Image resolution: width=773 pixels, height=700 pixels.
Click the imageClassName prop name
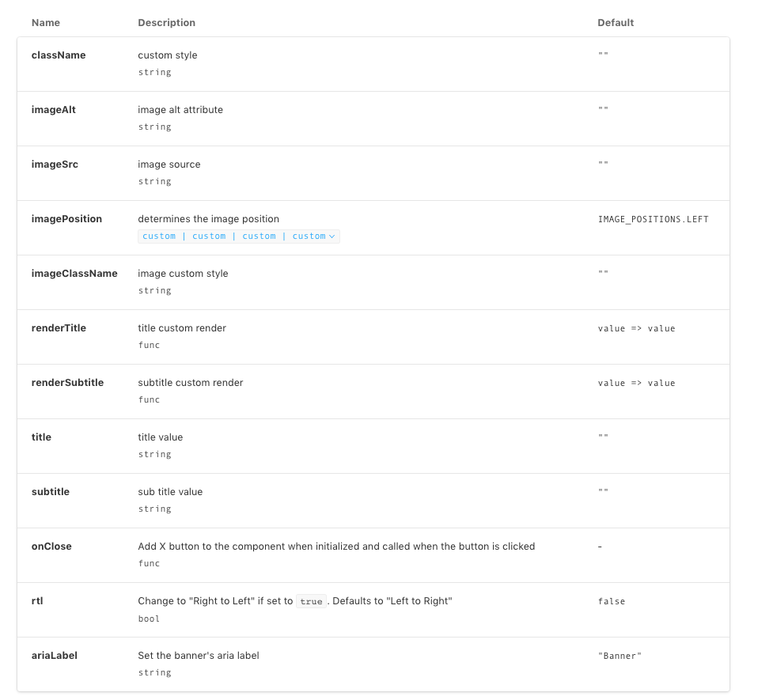click(74, 274)
